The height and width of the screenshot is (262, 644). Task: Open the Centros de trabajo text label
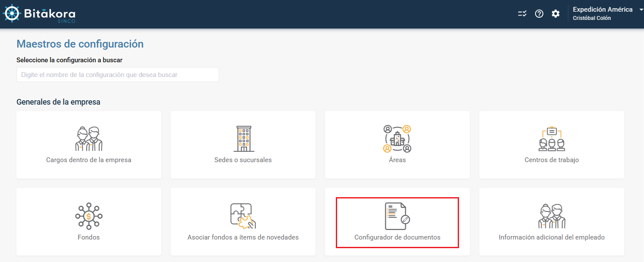tap(552, 160)
